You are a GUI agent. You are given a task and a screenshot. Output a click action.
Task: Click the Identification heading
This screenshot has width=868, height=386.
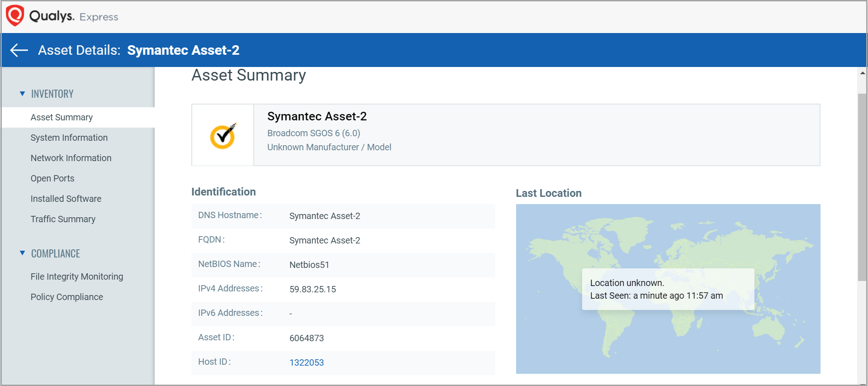pyautogui.click(x=223, y=192)
